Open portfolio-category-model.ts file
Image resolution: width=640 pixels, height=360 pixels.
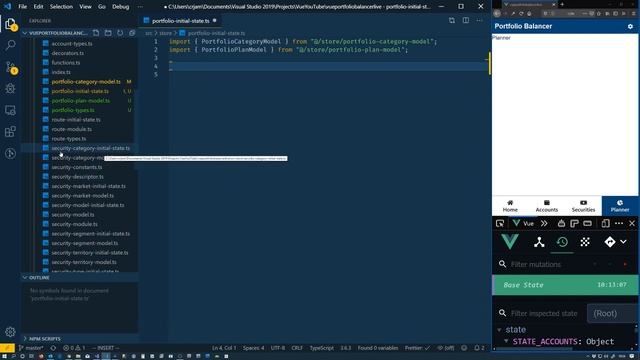tap(86, 82)
